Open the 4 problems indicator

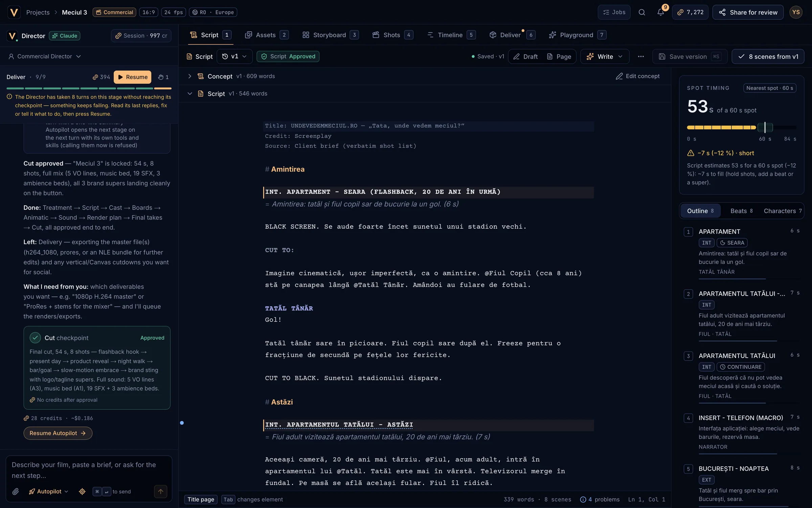[600, 500]
